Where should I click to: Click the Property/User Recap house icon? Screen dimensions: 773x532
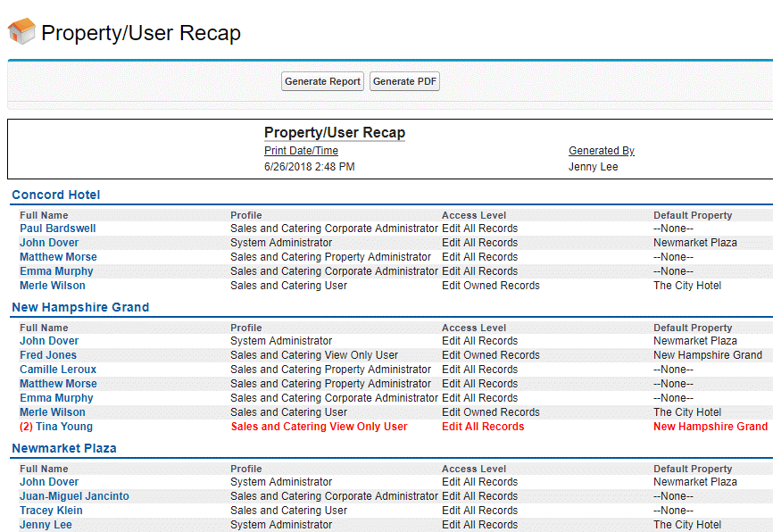click(21, 32)
